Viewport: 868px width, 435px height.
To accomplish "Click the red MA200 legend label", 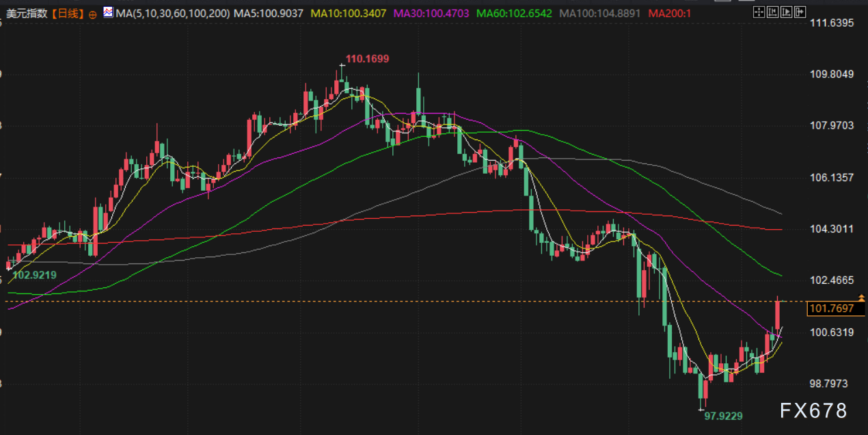I will coord(668,13).
